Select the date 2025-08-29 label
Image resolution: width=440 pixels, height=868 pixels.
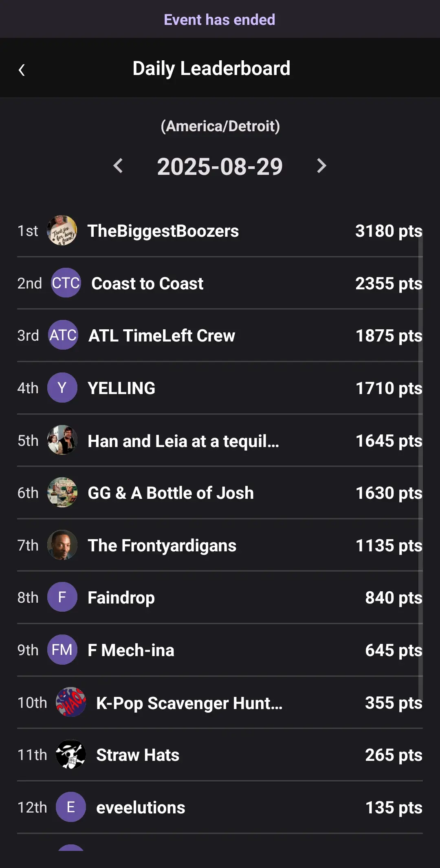tap(220, 167)
